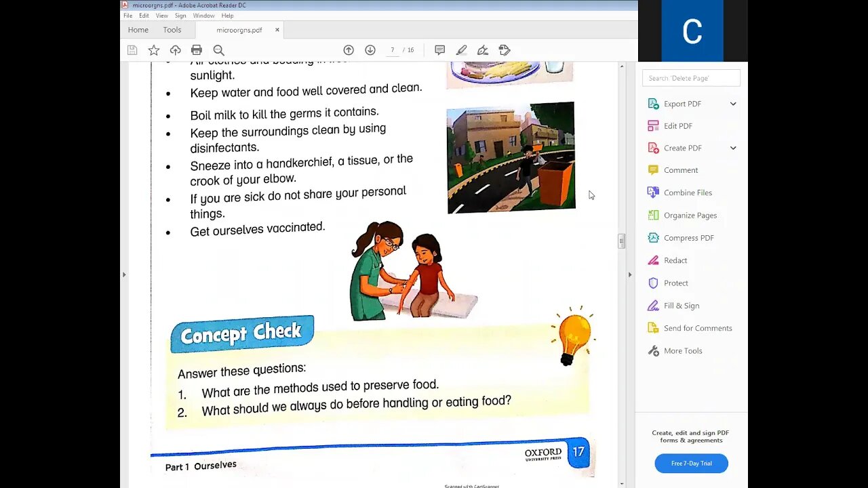Image resolution: width=868 pixels, height=488 pixels.
Task: Click the Search tools input field
Action: (x=691, y=78)
